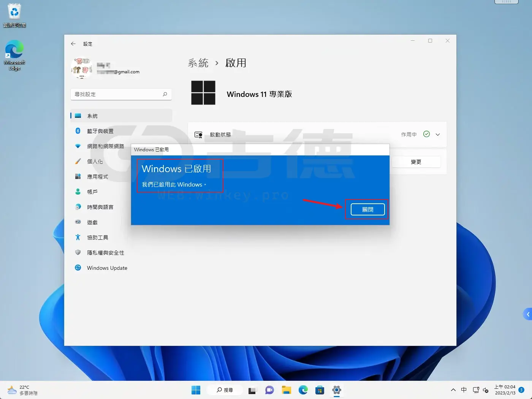
Task: Click the Windows 11 logo image
Action: pyautogui.click(x=203, y=93)
